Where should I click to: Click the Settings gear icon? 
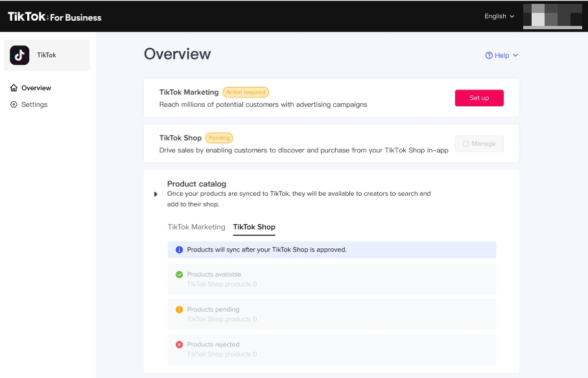pos(14,104)
